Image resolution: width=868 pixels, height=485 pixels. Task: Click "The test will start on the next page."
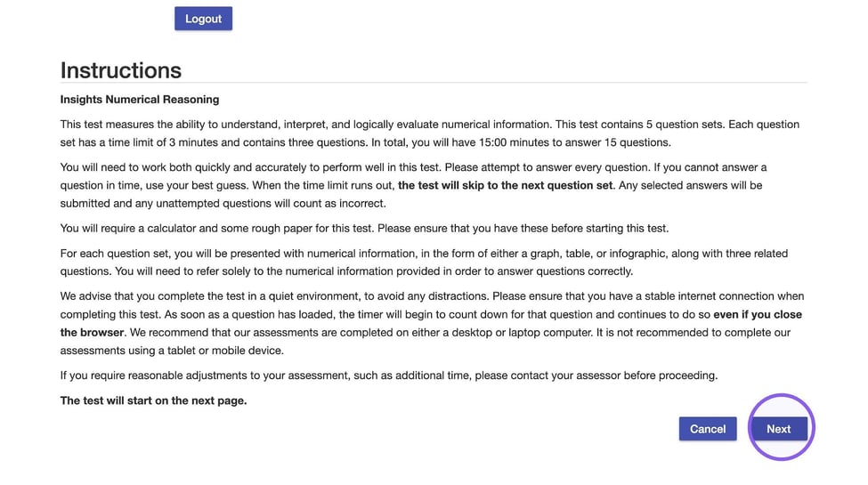click(x=153, y=400)
